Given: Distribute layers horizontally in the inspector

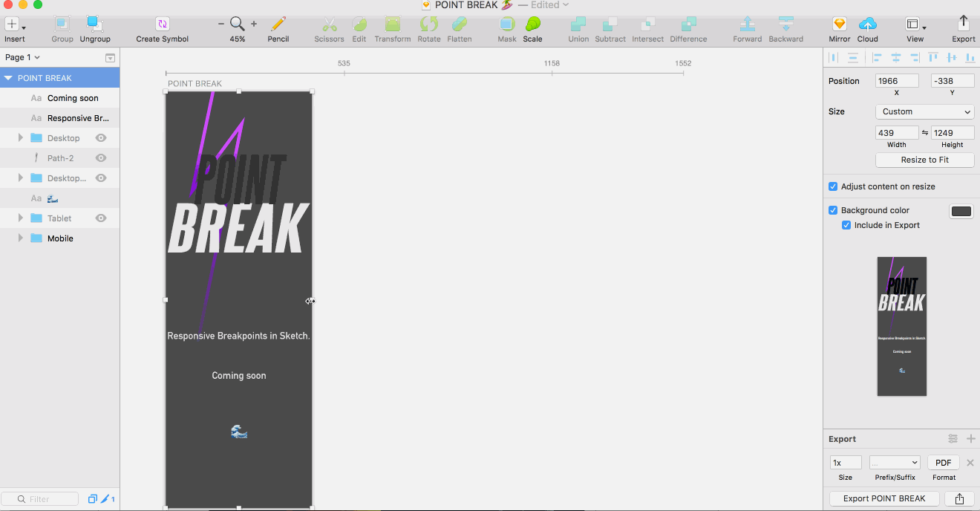Looking at the screenshot, I should click(833, 57).
